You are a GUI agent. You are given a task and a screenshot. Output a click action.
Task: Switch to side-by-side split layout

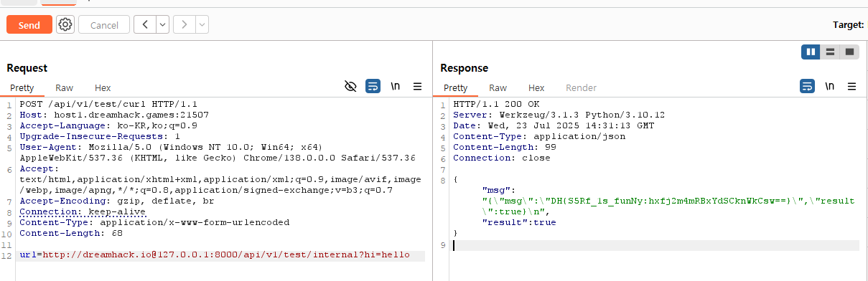click(x=811, y=52)
